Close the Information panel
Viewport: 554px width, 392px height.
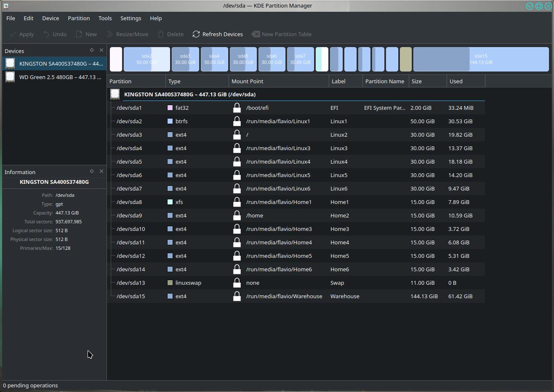(x=101, y=171)
